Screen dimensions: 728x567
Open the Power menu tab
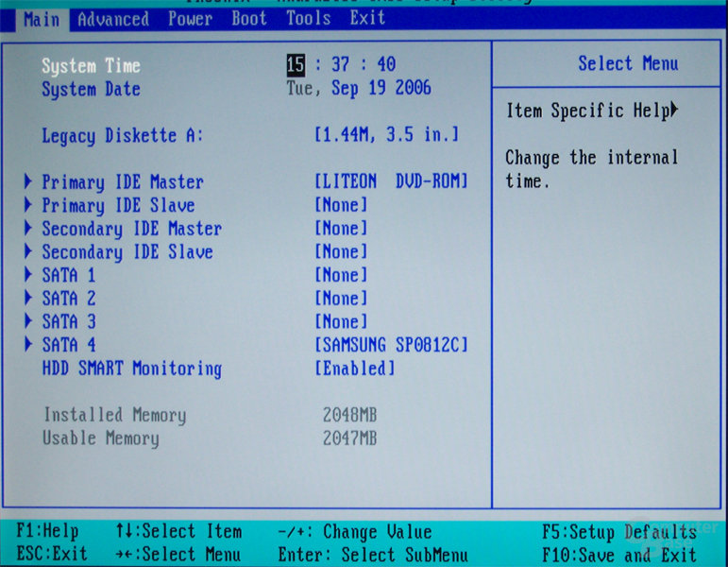(190, 19)
